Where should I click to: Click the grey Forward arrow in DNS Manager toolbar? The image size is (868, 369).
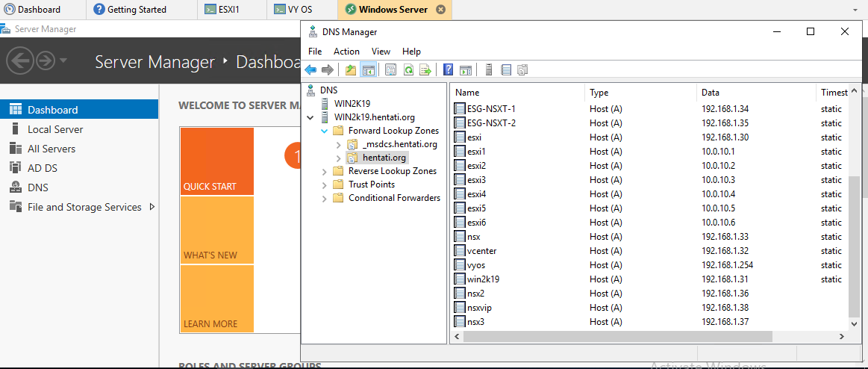[327, 69]
